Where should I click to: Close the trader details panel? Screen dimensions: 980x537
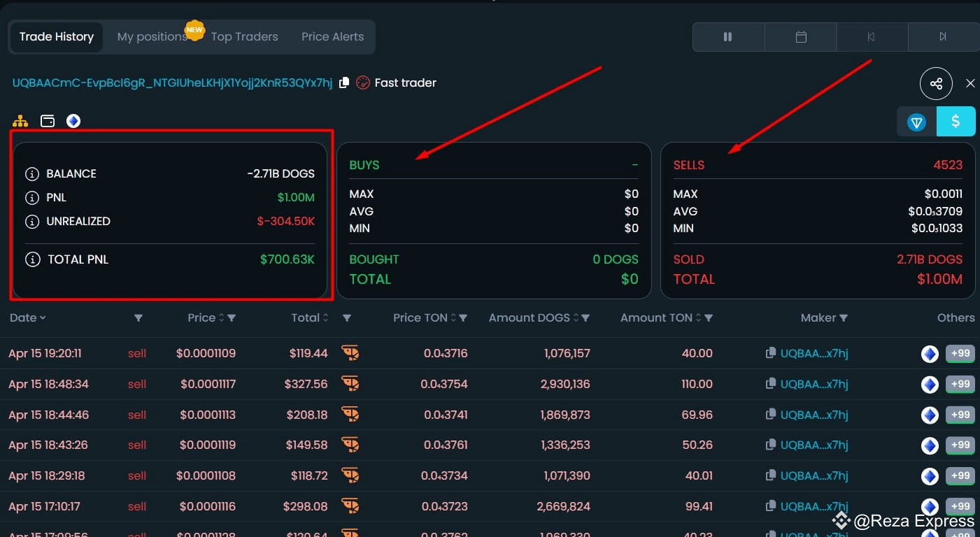970,83
